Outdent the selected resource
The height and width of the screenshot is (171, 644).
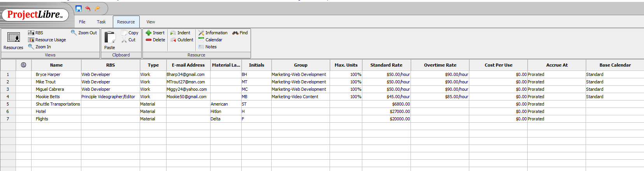point(182,40)
